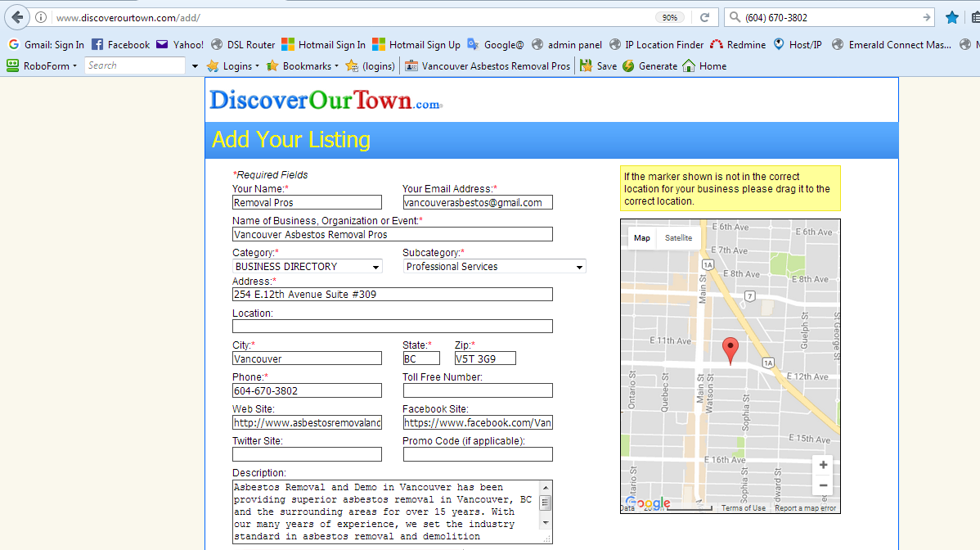Viewport: 980px width, 550px height.
Task: Bookmark this page with the star icon
Action: [x=952, y=17]
